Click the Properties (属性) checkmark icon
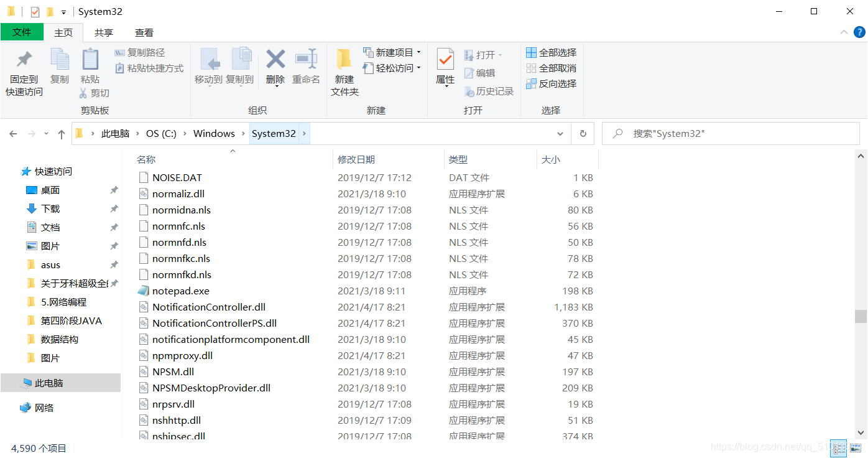The height and width of the screenshot is (458, 868). coord(445,60)
